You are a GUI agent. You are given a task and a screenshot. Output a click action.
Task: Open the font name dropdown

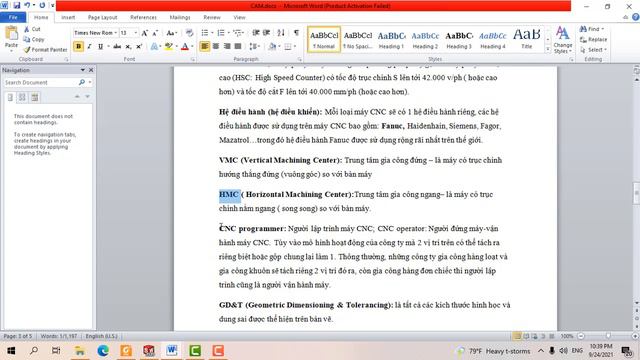click(x=116, y=33)
